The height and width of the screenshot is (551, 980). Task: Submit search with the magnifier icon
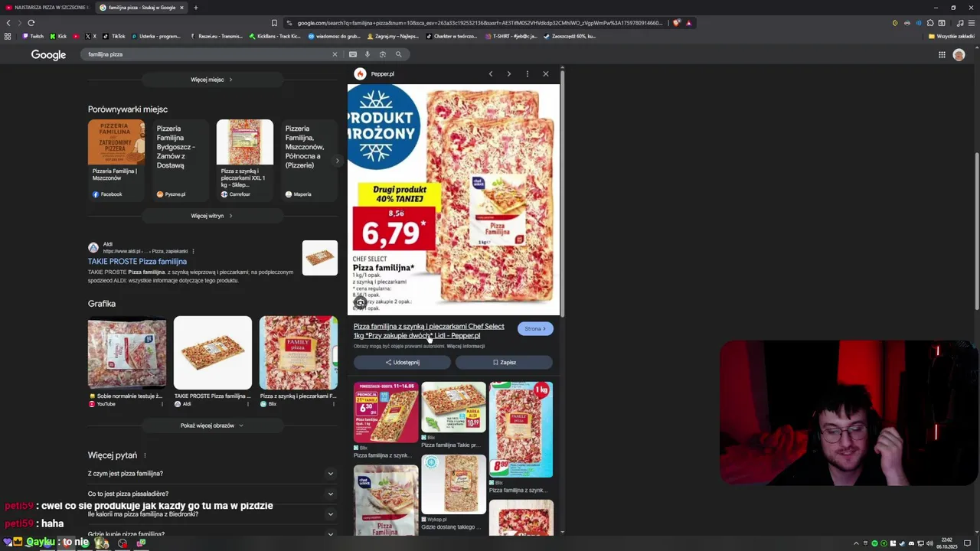[x=399, y=54]
